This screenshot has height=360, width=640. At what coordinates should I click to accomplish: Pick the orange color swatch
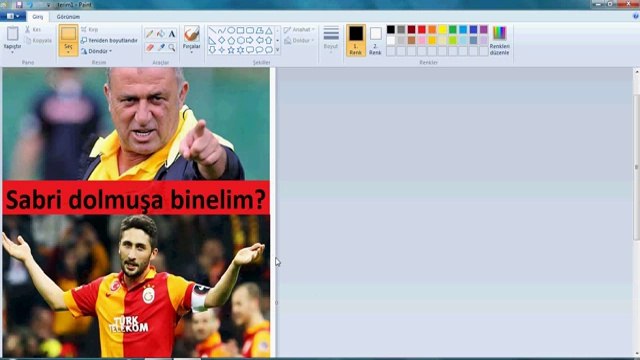[432, 29]
